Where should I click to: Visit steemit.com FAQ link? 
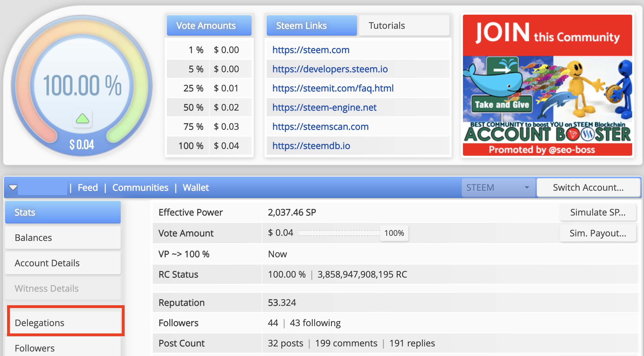point(333,88)
